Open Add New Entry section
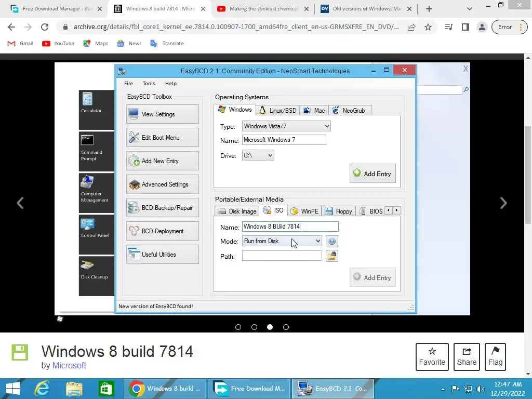Viewport: 532px width, 399px height. point(163,161)
